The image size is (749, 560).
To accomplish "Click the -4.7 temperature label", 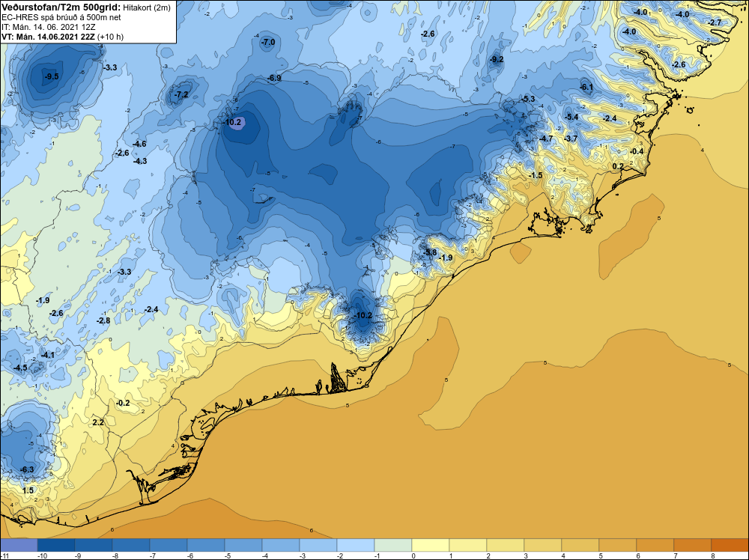I will click(545, 139).
